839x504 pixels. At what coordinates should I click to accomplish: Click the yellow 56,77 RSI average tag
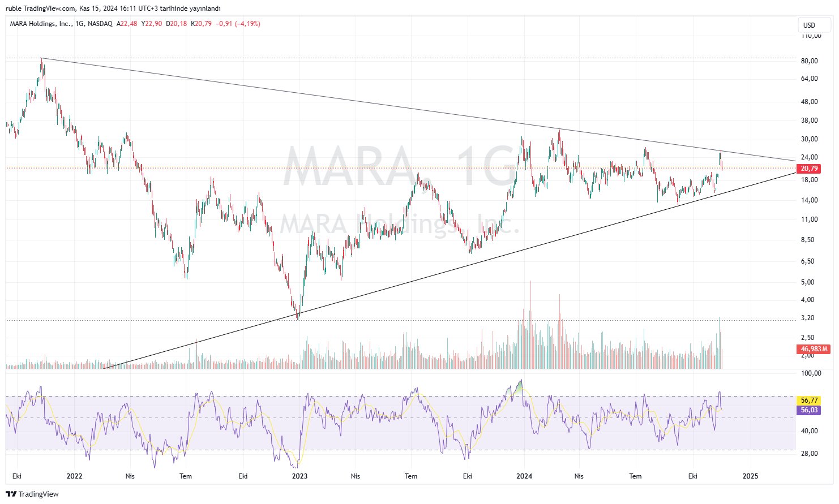point(810,400)
